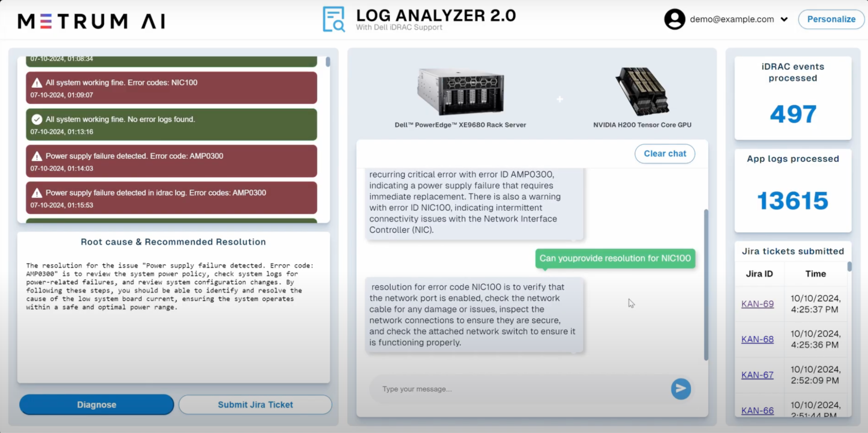The width and height of the screenshot is (868, 433).
Task: Click the KAN-68 timestamp 4:25:36 PM
Action: point(815,339)
